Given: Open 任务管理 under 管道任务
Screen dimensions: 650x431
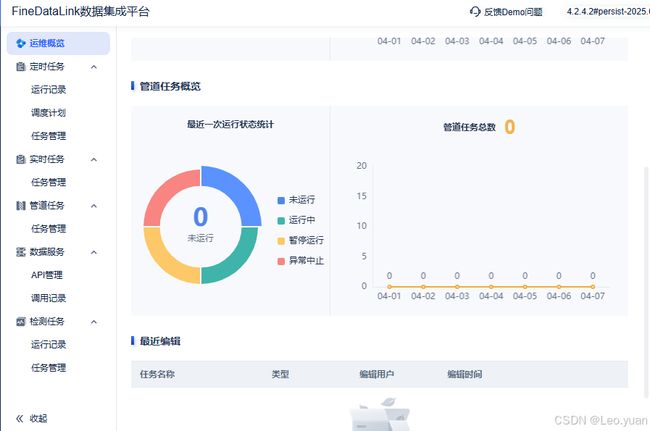Looking at the screenshot, I should 49,229.
